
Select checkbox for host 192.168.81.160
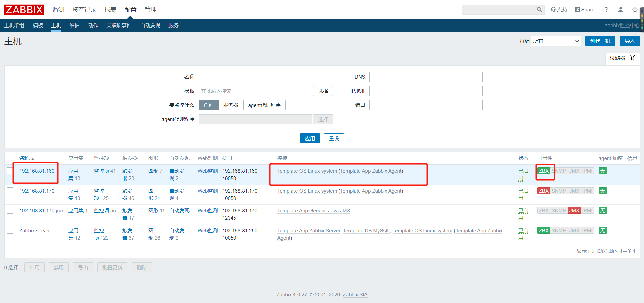click(10, 171)
